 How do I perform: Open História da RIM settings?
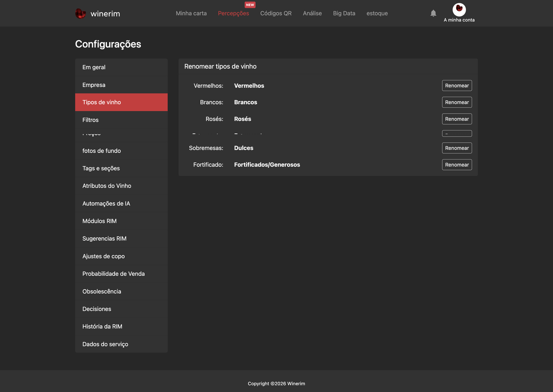(x=121, y=326)
